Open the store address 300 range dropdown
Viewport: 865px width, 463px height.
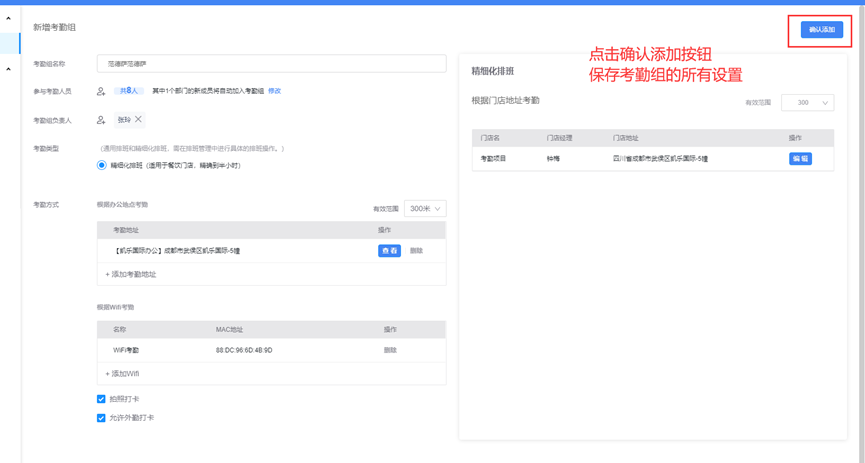click(809, 103)
